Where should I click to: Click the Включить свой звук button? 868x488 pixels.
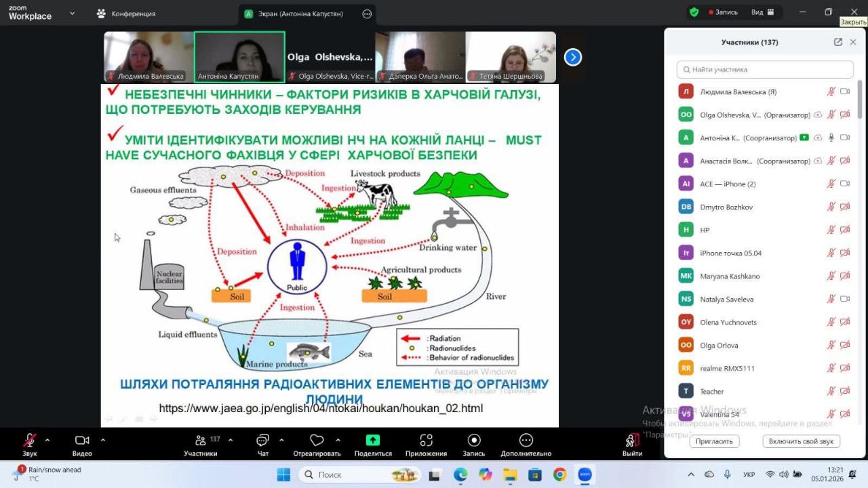[x=801, y=441]
